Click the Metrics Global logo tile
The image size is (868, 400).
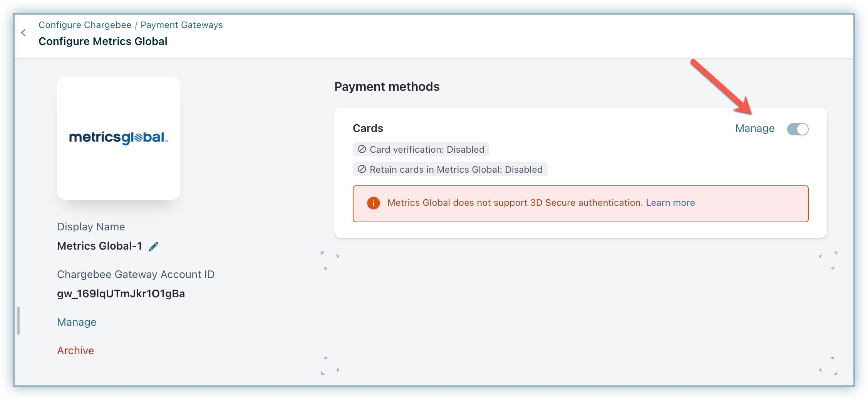119,138
